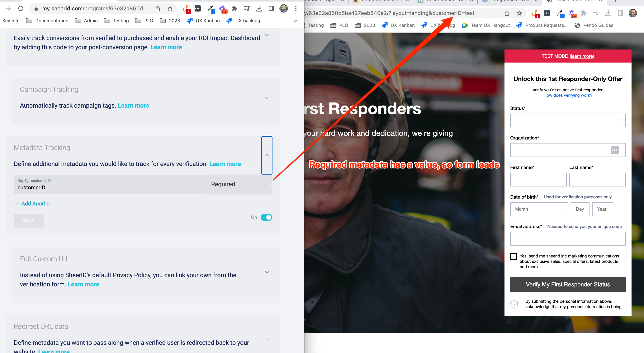Open the extensions puzzle icon in left browser
644x353 pixels.
(234, 8)
